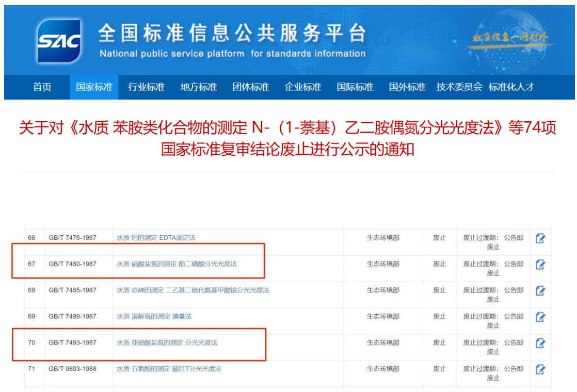This screenshot has width=577, height=392.
Task: Click edit icon for GB/T 7489-1987 row
Action: [540, 317]
